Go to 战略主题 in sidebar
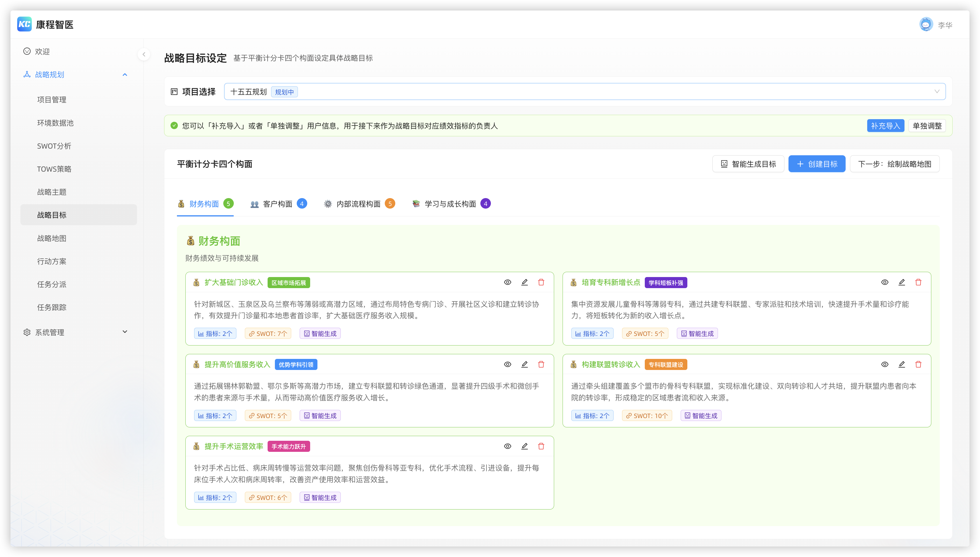This screenshot has width=980, height=557. coord(79,192)
